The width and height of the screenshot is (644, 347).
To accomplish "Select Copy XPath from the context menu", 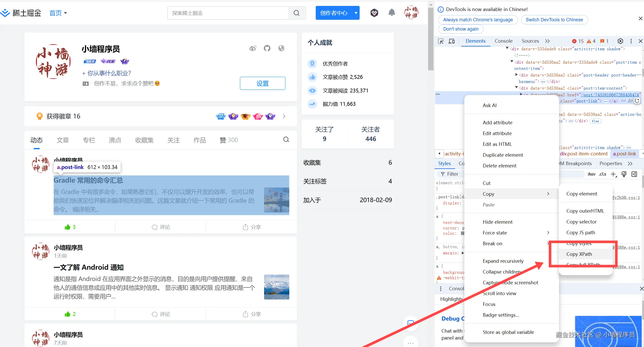I will [579, 254].
